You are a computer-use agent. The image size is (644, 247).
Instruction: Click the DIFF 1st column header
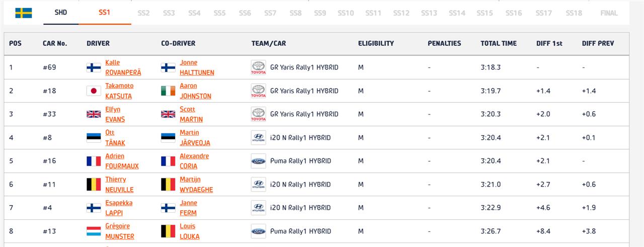coord(549,43)
